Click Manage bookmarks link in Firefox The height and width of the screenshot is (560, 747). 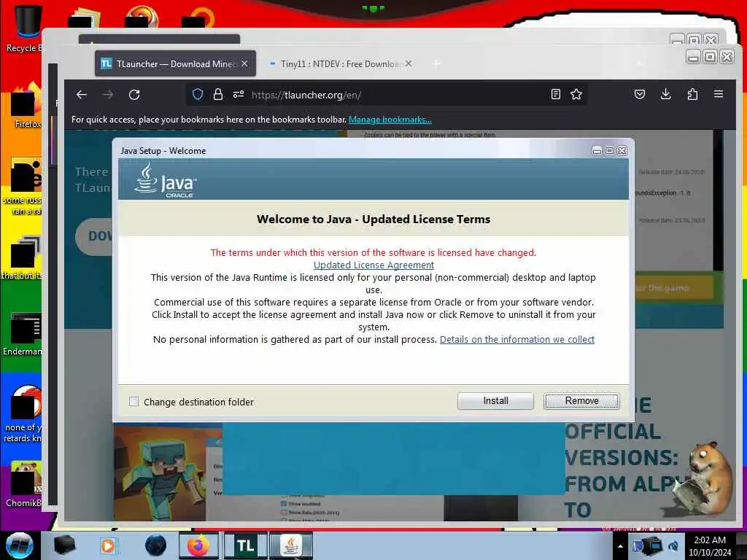coord(390,120)
